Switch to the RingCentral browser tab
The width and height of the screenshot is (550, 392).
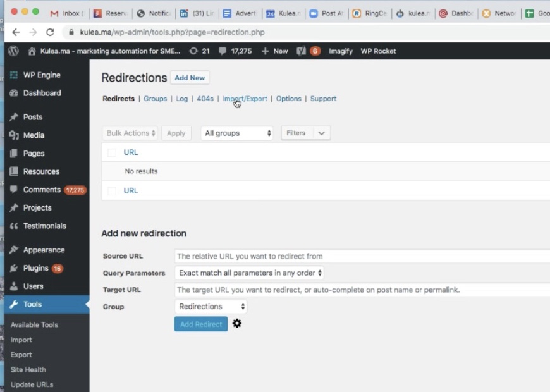point(370,13)
